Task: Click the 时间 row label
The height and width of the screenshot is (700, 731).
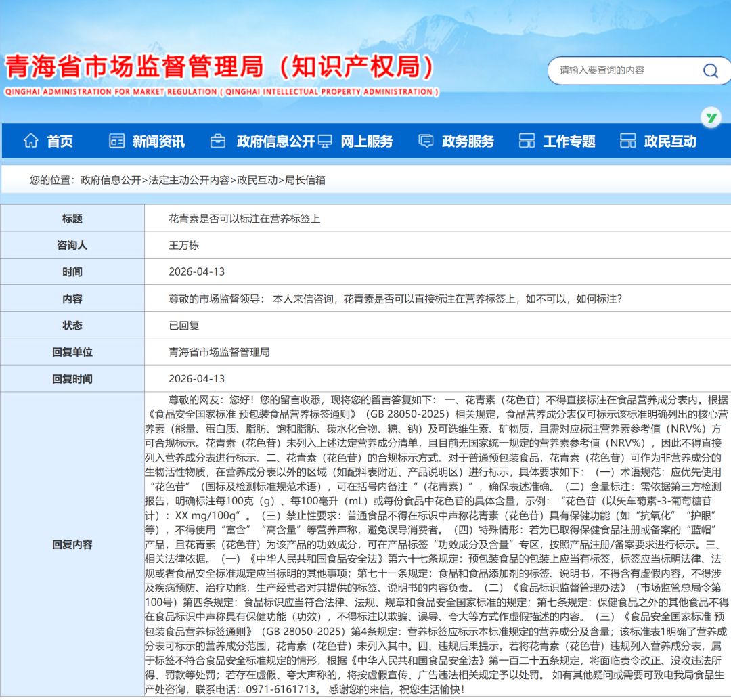Action: (72, 272)
